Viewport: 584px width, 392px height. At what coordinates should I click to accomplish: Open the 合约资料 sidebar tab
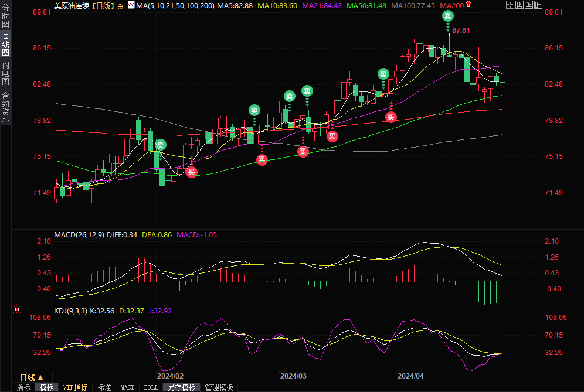[5, 107]
